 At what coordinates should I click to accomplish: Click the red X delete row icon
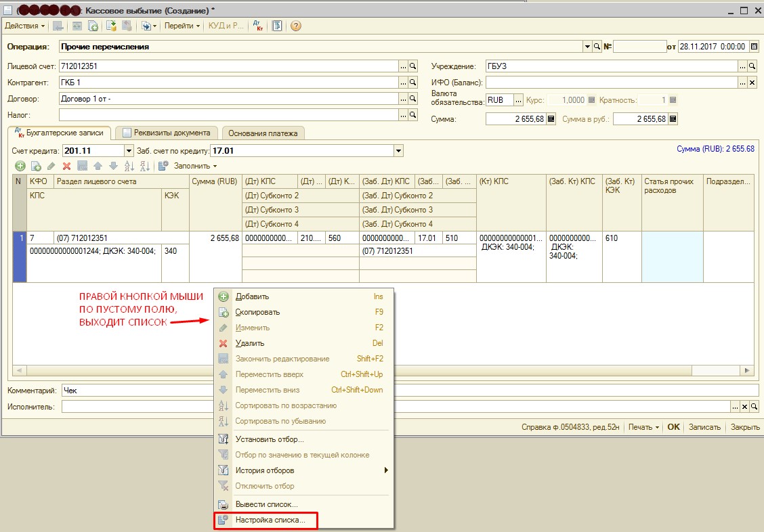click(66, 166)
